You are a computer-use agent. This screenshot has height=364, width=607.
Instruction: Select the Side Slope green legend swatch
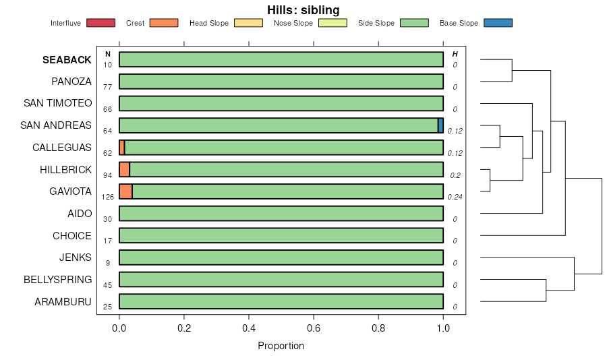pyautogui.click(x=414, y=23)
